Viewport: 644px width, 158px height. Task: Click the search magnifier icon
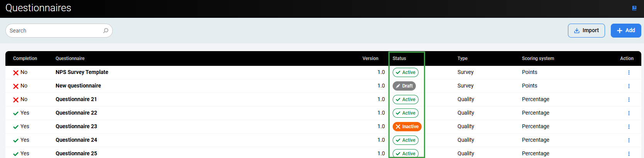pos(106,31)
